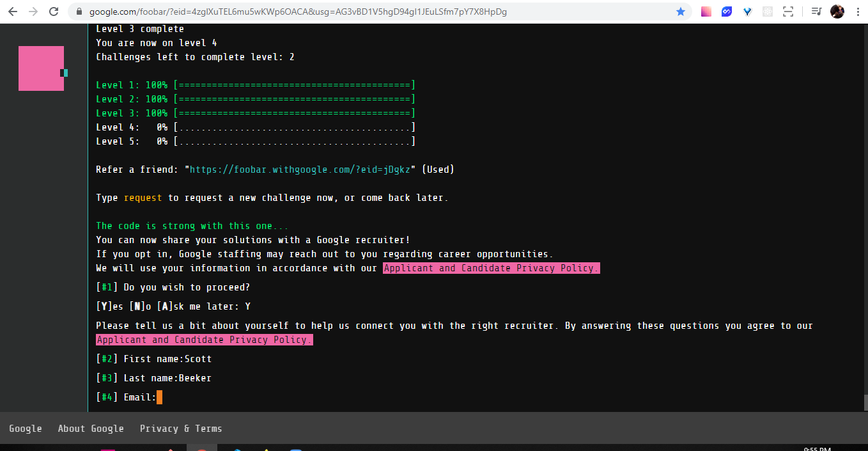Click the screen capture bracket extension icon
The width and height of the screenshot is (868, 451).
(x=788, y=12)
